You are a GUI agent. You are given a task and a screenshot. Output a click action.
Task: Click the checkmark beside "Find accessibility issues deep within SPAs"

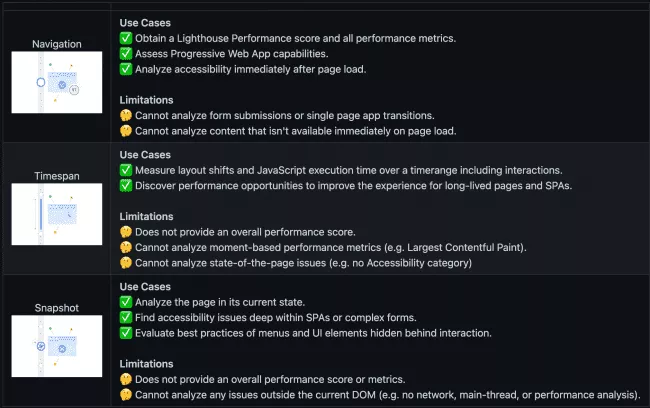tap(126, 317)
